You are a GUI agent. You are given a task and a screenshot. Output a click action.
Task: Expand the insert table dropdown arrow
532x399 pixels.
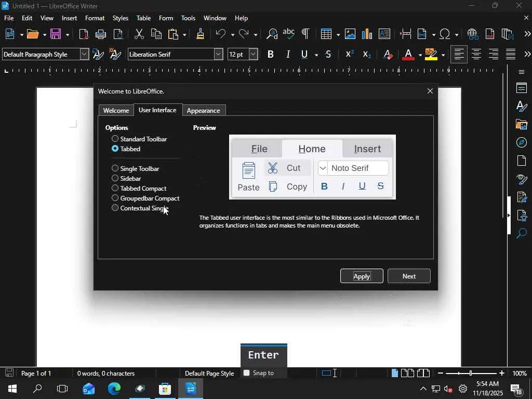pyautogui.click(x=338, y=35)
